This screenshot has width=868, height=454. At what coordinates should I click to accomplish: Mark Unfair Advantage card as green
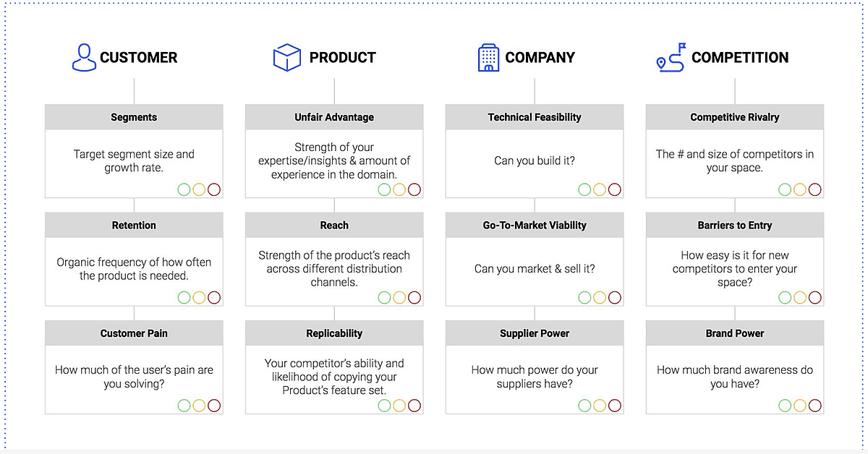pyautogui.click(x=385, y=189)
